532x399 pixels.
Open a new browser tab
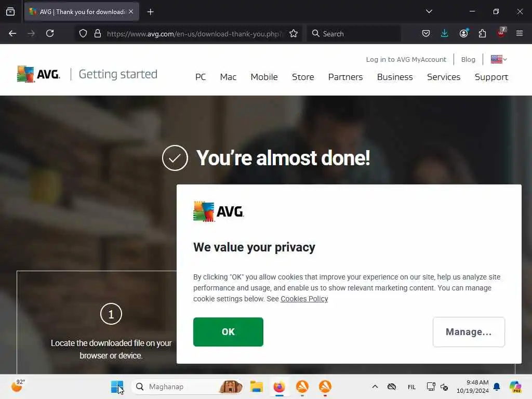coord(150,12)
